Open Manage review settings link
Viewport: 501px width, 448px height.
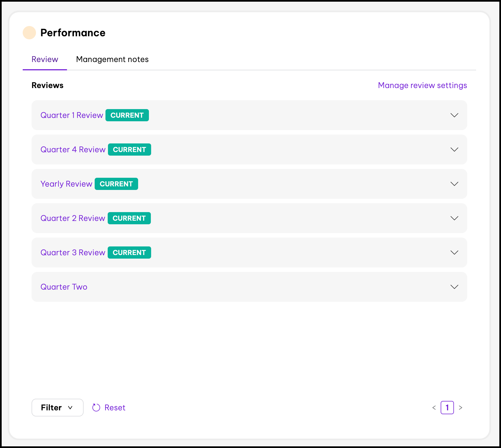[422, 85]
